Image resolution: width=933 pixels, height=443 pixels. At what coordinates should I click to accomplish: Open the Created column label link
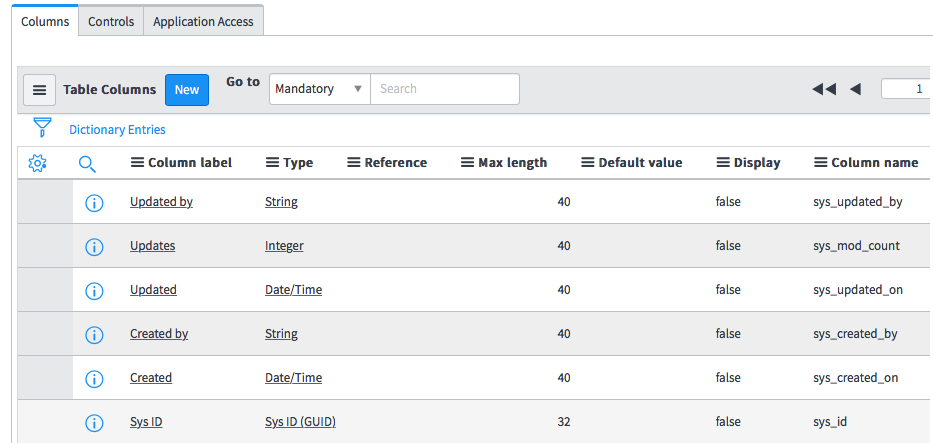[x=151, y=378]
